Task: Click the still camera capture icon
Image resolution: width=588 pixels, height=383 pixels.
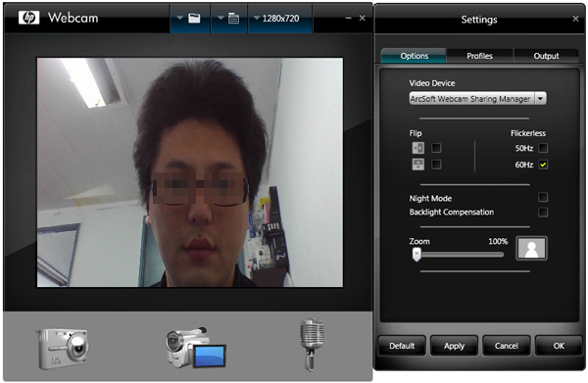Action: [63, 348]
